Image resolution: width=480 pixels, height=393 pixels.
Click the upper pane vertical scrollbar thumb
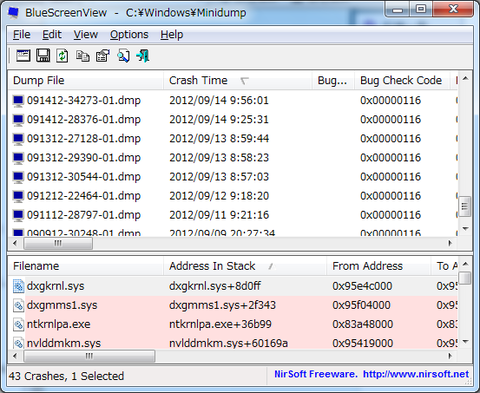tap(465, 207)
